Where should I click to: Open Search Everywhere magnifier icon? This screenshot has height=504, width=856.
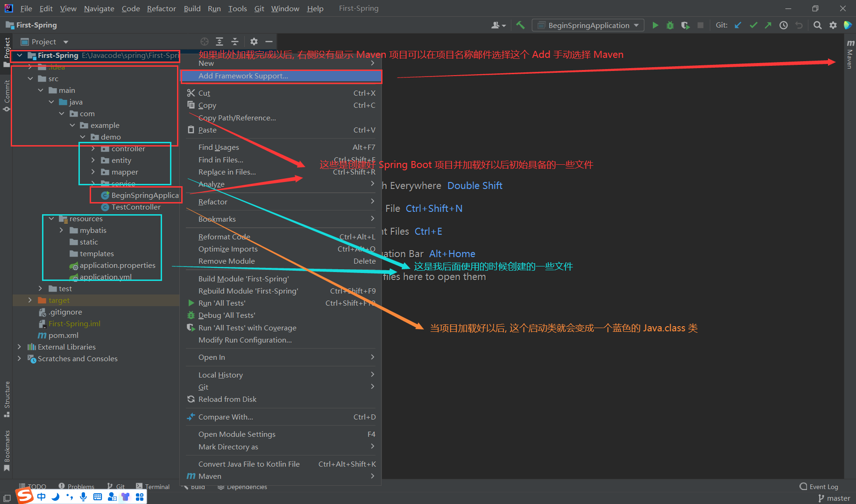tap(818, 25)
